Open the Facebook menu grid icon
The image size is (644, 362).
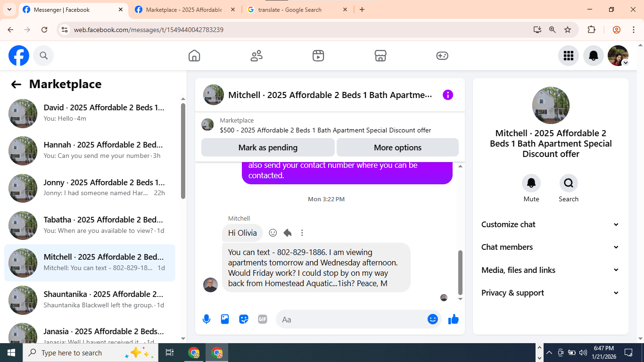[x=569, y=56]
